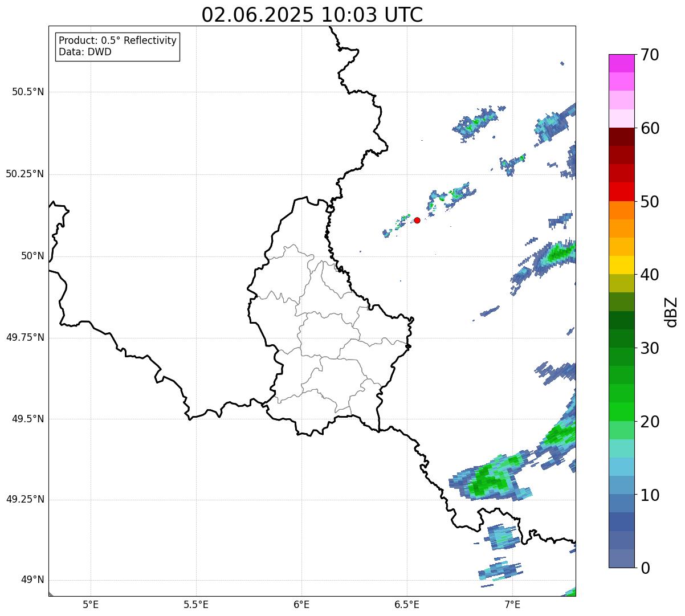The width and height of the screenshot is (685, 616).
Task: Click the 49.5°N latitude label
Action: (28, 419)
